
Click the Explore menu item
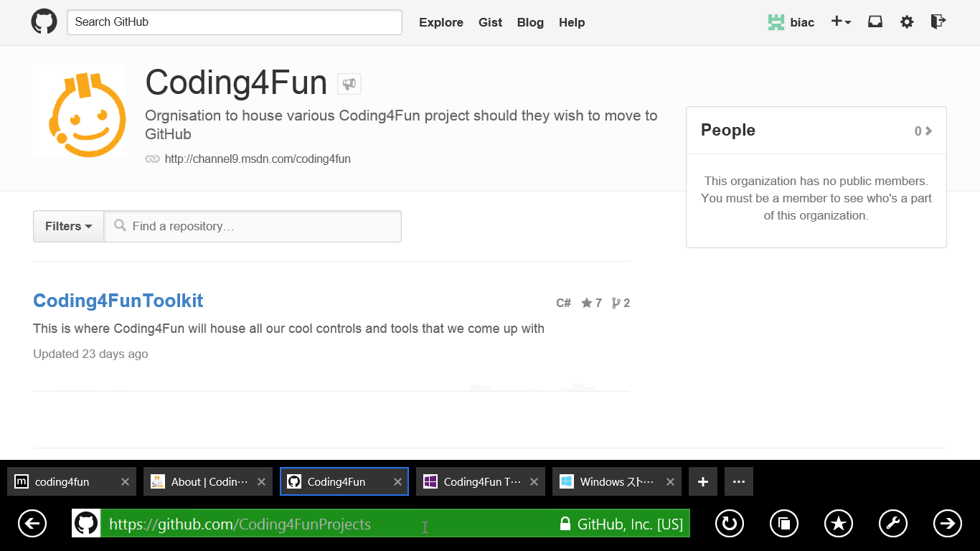coord(440,22)
